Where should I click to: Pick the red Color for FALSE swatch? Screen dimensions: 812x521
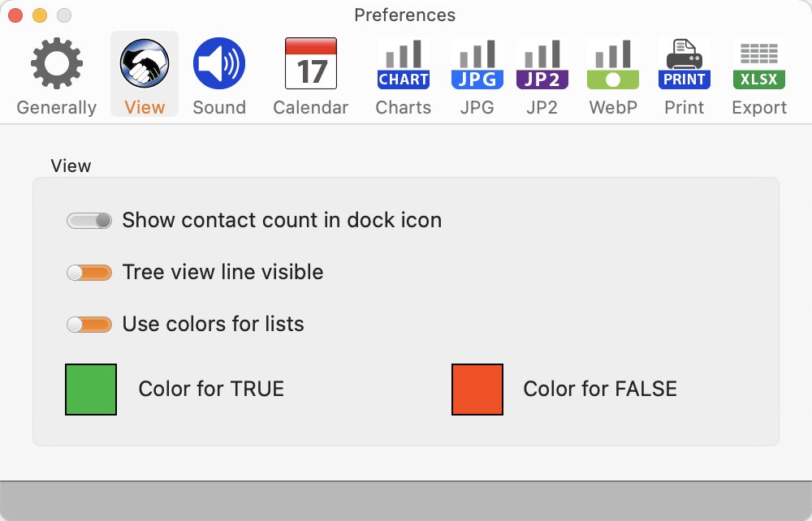click(477, 389)
